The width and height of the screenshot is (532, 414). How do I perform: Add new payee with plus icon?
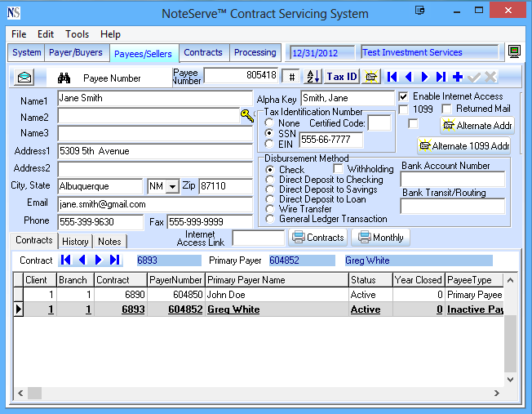[458, 77]
